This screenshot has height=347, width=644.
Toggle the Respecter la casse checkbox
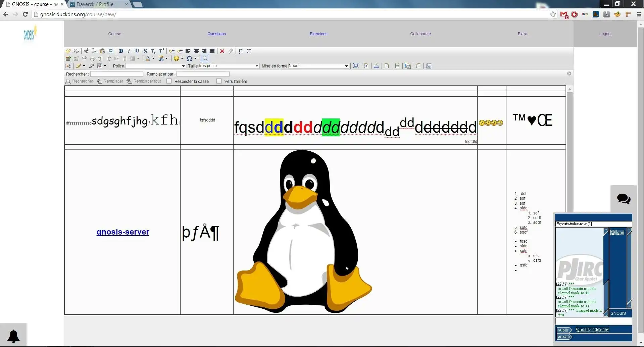169,81
